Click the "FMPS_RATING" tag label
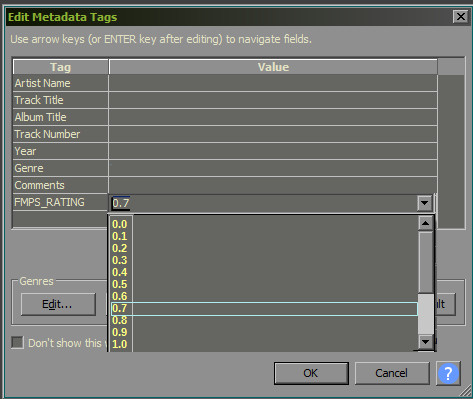The image size is (473, 399). click(49, 202)
